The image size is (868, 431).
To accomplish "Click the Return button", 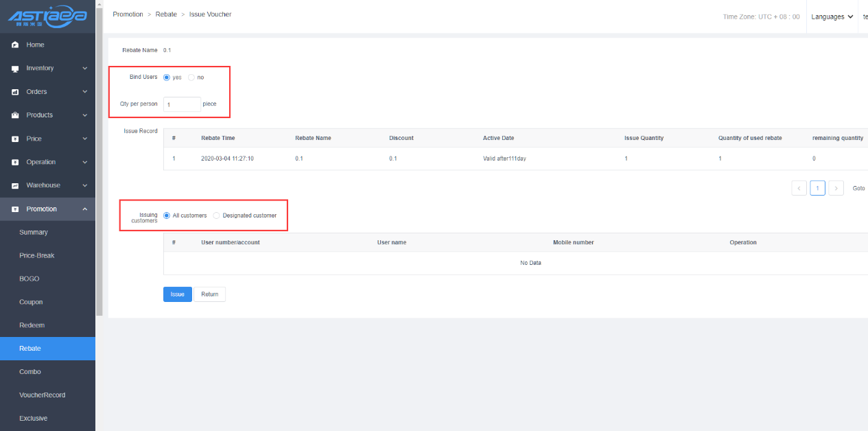I will (x=209, y=294).
